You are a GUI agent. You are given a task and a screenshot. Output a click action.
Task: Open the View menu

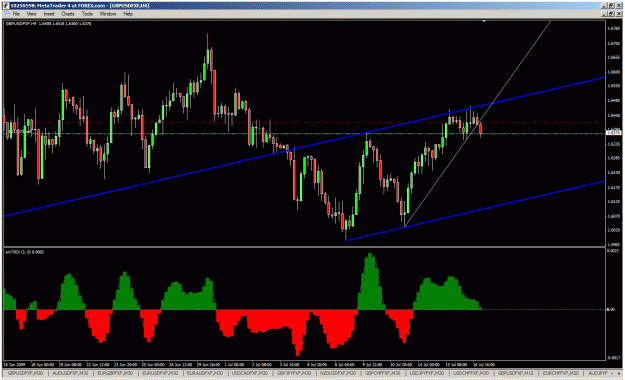31,14
